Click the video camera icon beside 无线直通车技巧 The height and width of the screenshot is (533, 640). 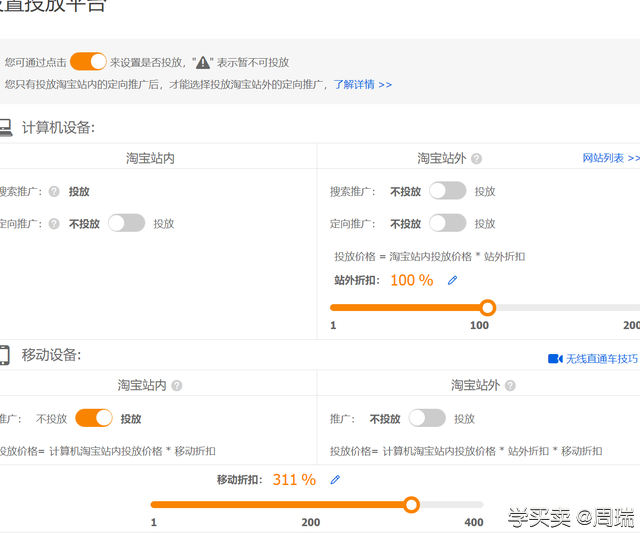tap(555, 359)
